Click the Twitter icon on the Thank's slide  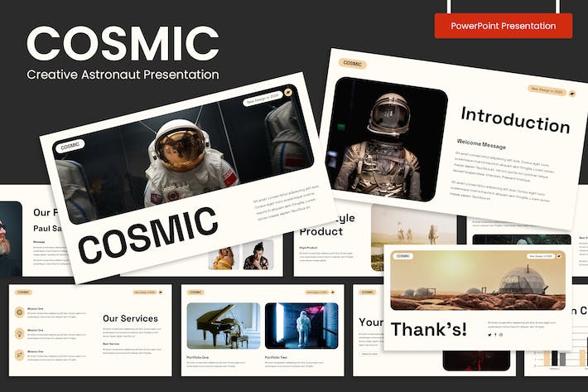(x=489, y=335)
